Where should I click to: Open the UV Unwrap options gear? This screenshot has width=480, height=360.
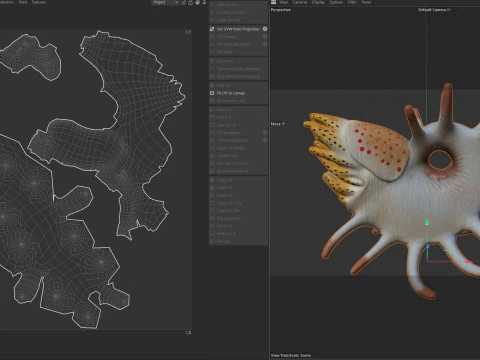[265, 37]
